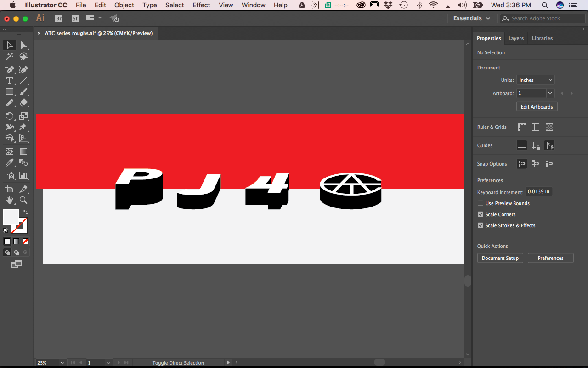
Task: Select the Pen tool
Action: tap(10, 69)
